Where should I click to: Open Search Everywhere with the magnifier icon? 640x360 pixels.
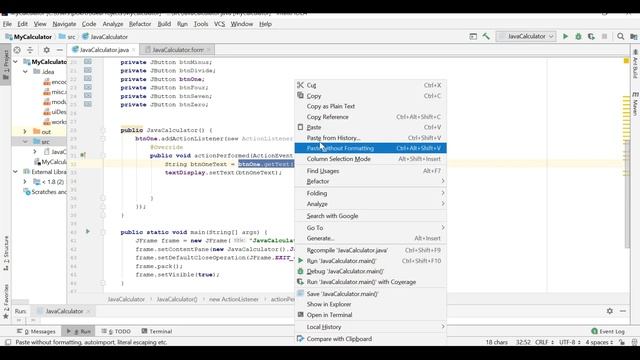(x=620, y=36)
